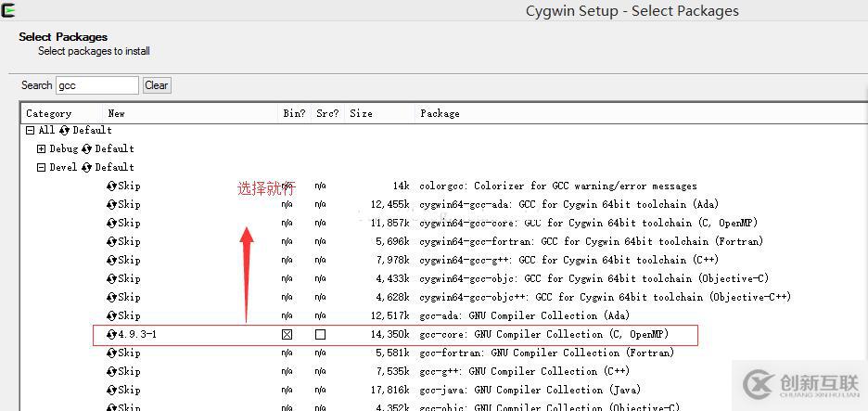Click the cycle icon for gcc-java row
Screen dimensions: 868x411
tap(111, 390)
